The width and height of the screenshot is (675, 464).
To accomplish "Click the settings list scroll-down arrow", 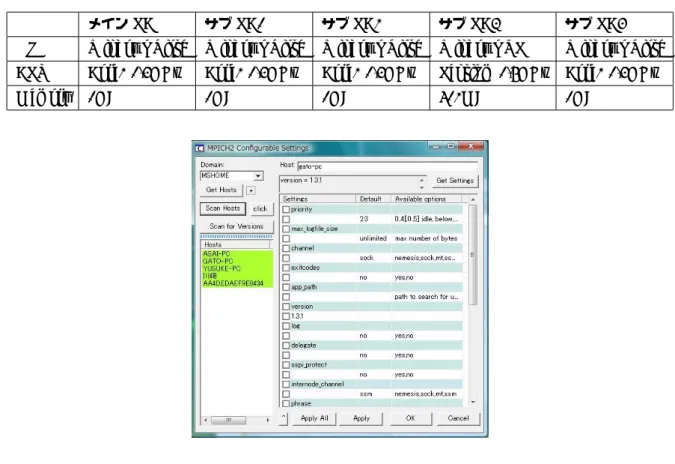I will 473,402.
